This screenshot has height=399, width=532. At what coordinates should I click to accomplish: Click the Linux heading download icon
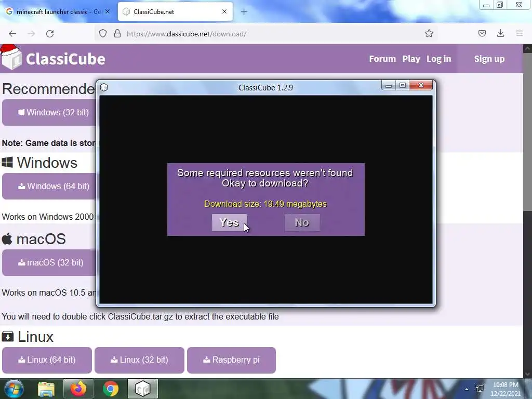(x=7, y=337)
